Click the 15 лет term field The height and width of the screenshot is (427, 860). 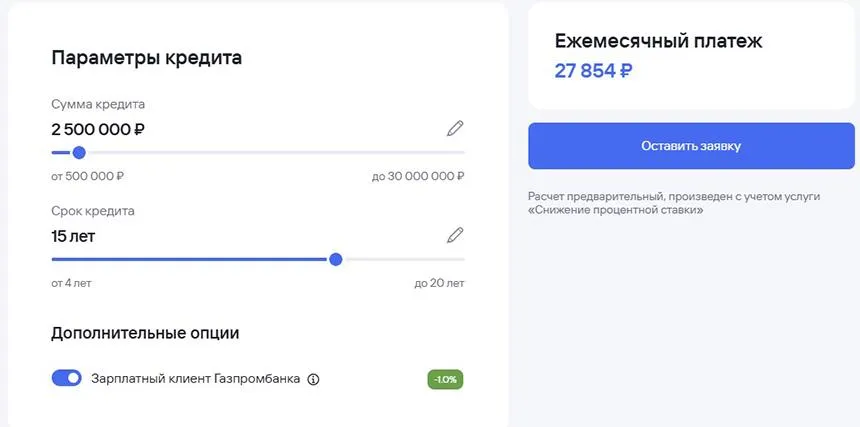pos(73,237)
